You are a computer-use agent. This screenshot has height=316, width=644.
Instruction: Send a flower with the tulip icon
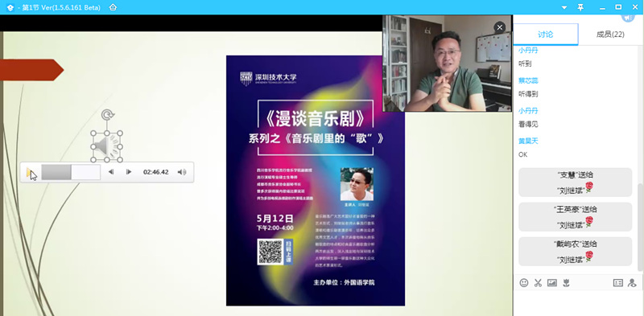(567, 283)
